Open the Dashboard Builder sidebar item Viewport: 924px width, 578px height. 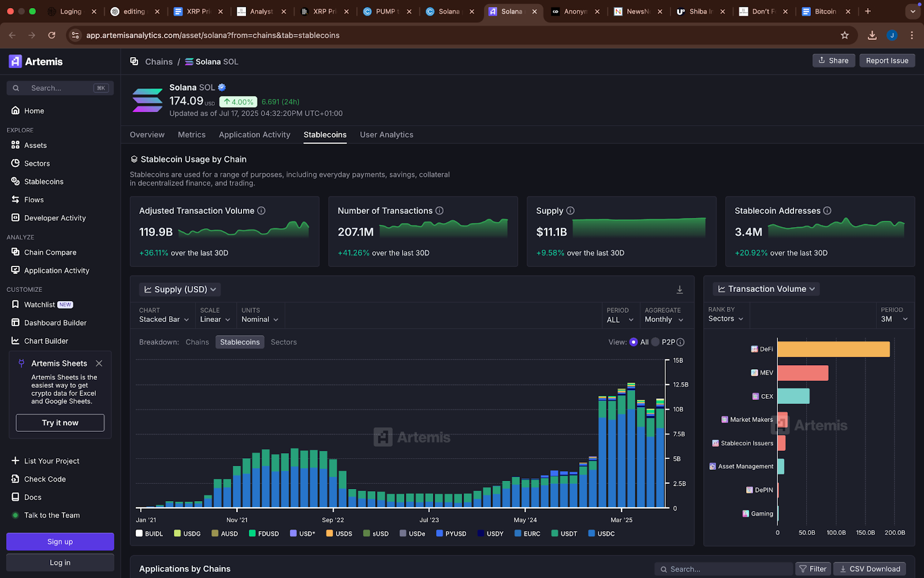click(55, 323)
